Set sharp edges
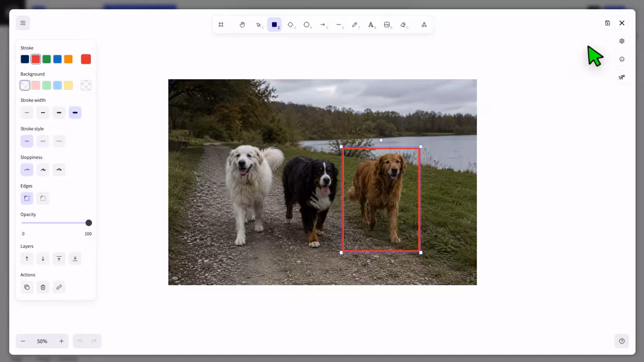644x362 pixels. point(27,198)
